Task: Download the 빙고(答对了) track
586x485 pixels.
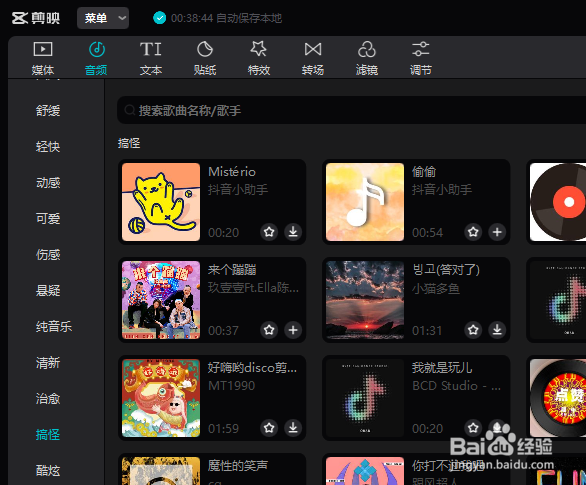Action: pos(497,330)
